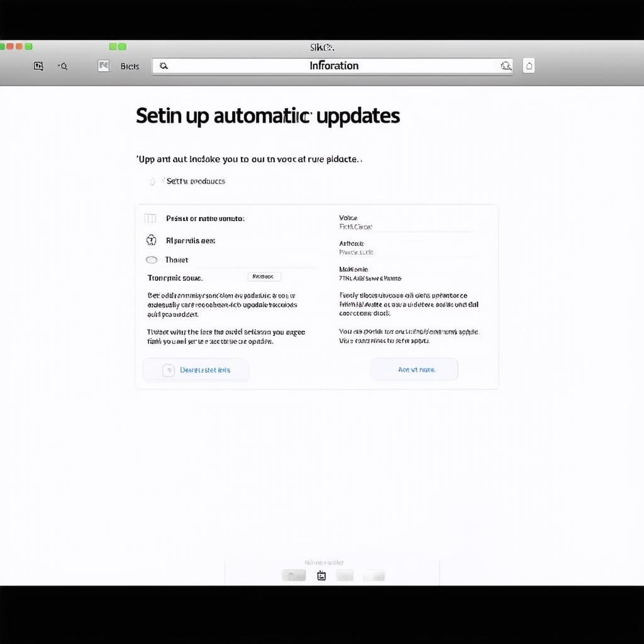This screenshot has width=644, height=644.
Task: Toggle the 'Thauet' radio option
Action: coord(152,260)
